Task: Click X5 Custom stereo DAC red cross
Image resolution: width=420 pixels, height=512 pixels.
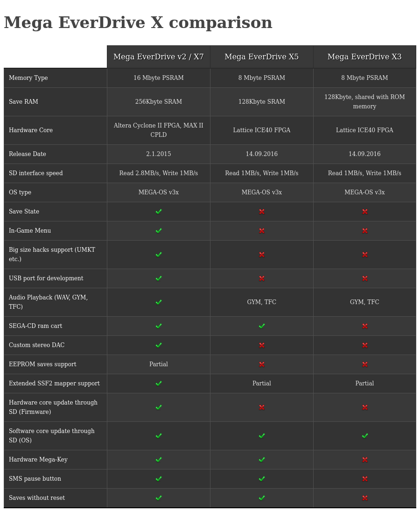Action: (262, 345)
